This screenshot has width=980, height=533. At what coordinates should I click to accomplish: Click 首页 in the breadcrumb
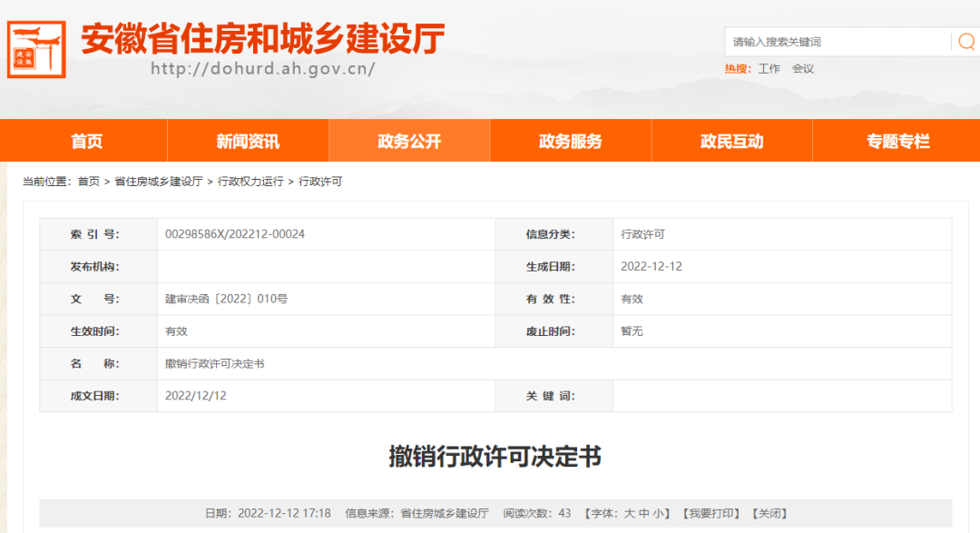click(89, 182)
